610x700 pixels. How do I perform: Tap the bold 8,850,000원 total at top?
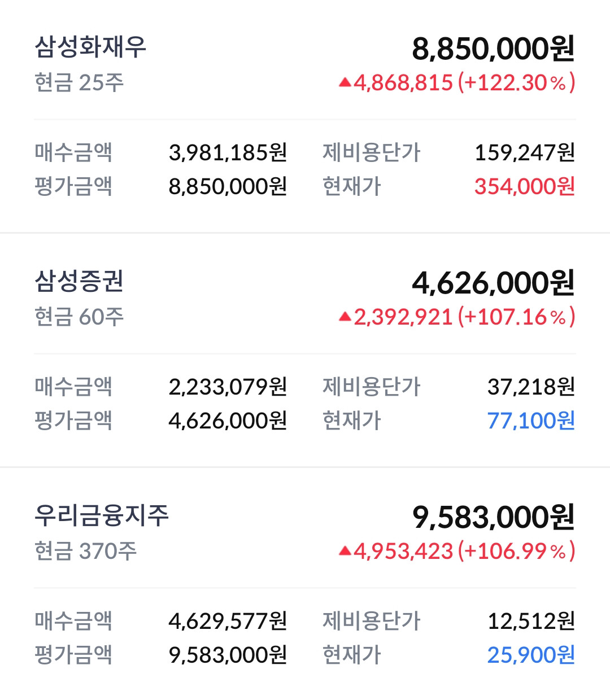pyautogui.click(x=493, y=49)
